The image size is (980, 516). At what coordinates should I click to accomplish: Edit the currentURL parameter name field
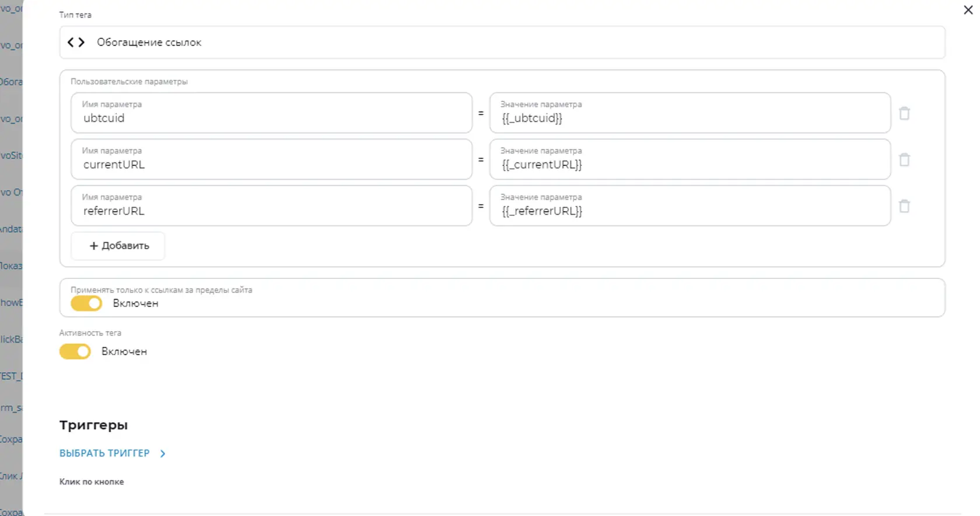[x=271, y=159]
